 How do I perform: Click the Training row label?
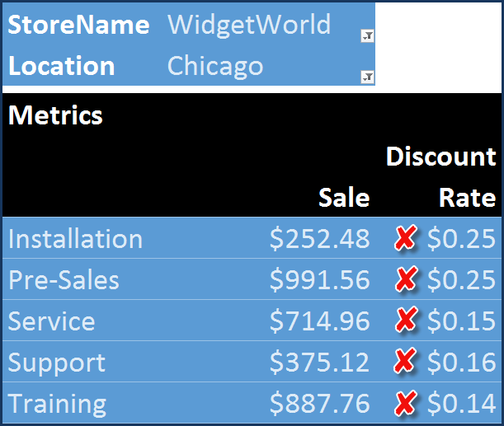[57, 404]
